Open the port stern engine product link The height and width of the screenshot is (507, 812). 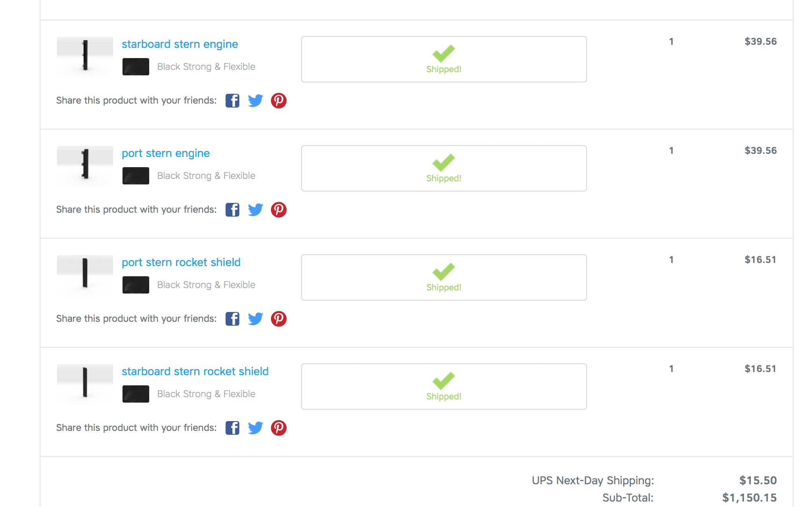(x=166, y=153)
